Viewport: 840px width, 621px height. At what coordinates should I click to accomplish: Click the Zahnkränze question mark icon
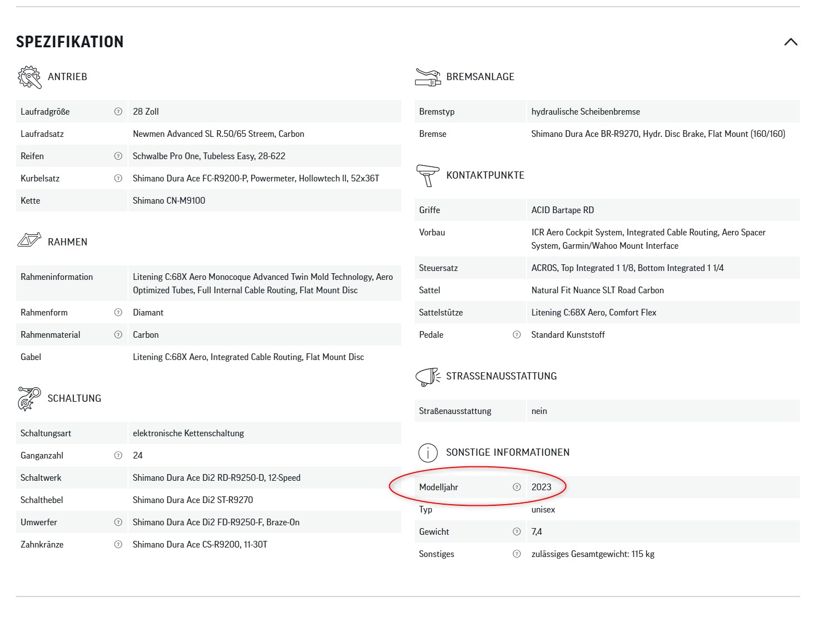[x=118, y=544]
